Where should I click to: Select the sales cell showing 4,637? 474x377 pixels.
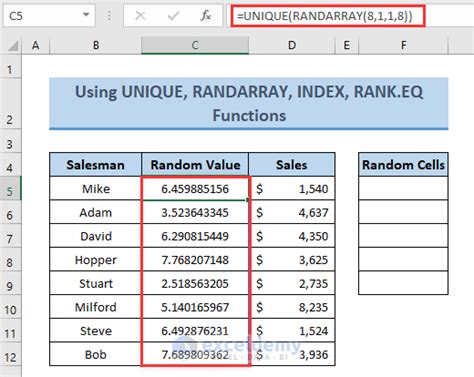292,212
